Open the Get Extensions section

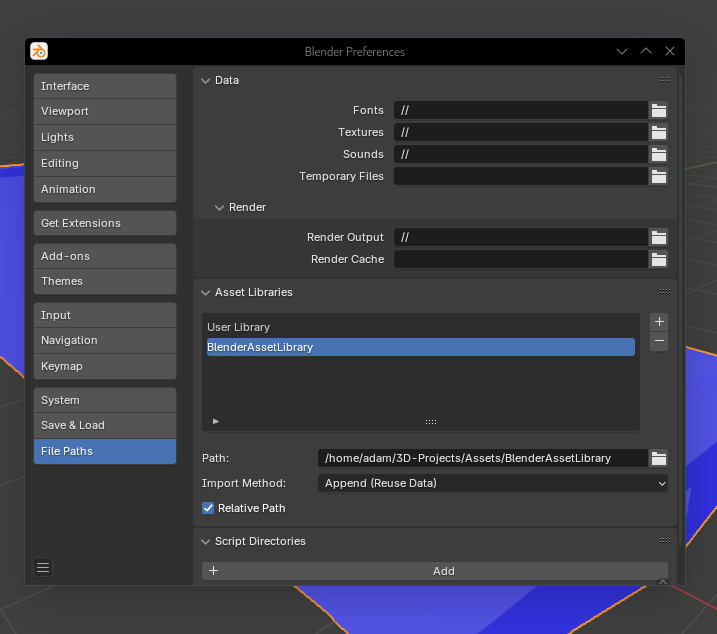(105, 223)
